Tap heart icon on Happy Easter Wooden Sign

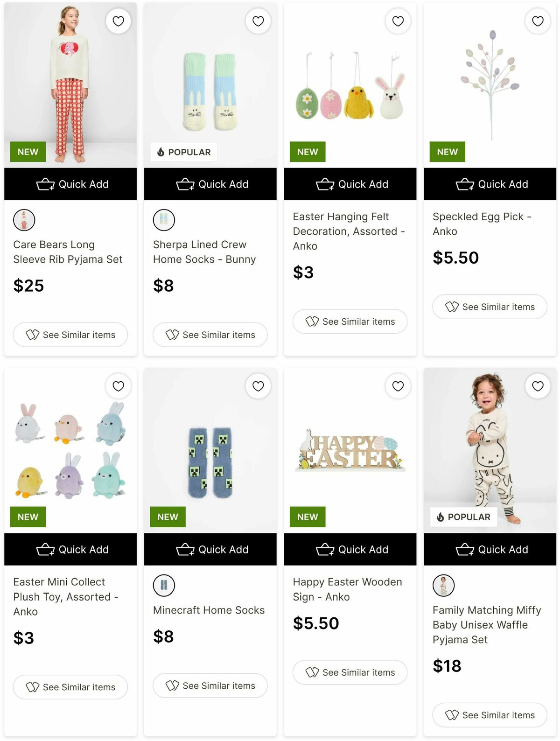pyautogui.click(x=398, y=386)
